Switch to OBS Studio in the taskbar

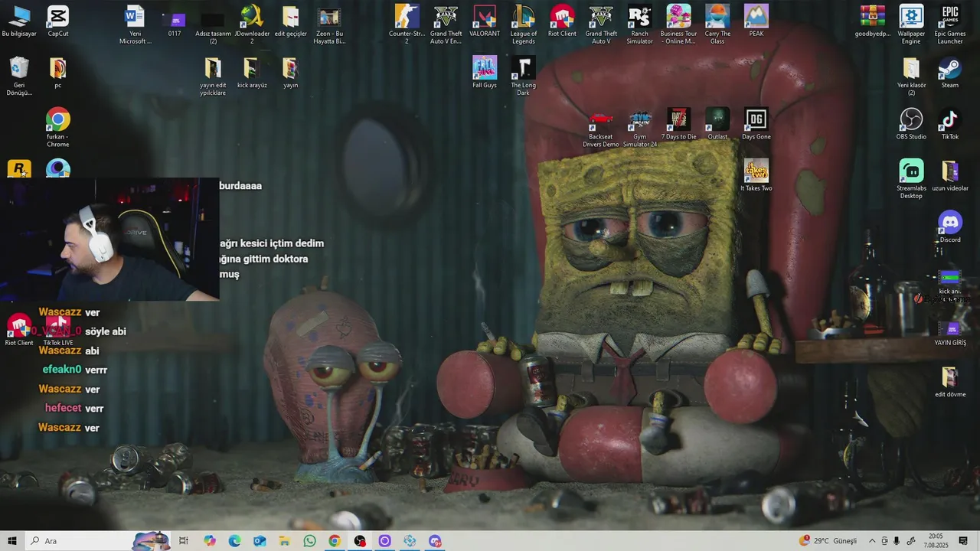point(360,541)
